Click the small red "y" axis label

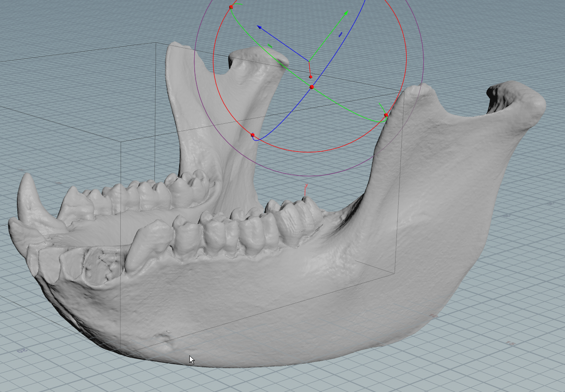[306, 186]
